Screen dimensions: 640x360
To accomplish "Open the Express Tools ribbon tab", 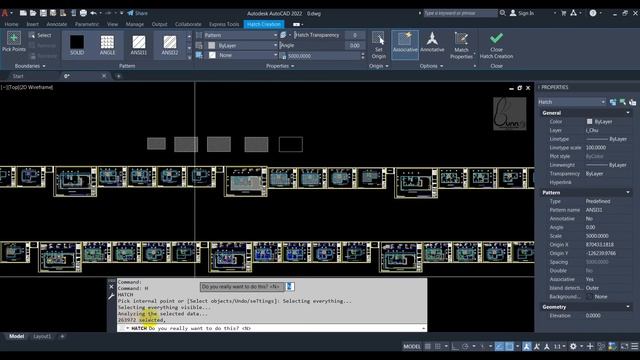I will 224,24.
